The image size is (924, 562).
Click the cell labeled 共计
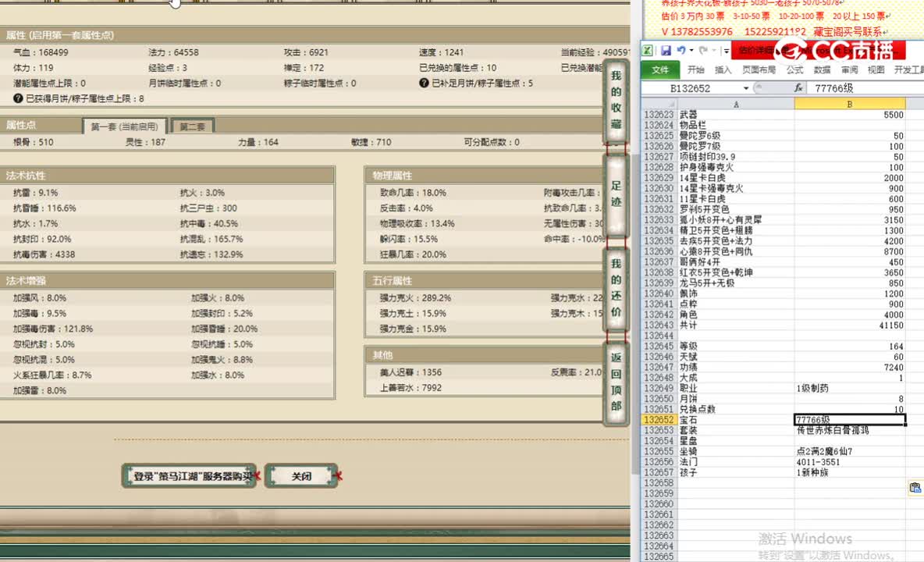pos(736,325)
